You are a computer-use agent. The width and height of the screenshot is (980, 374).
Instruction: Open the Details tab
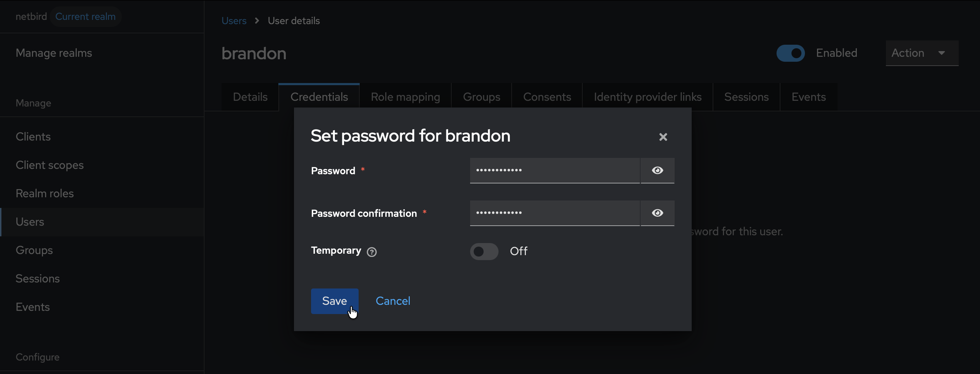250,97
